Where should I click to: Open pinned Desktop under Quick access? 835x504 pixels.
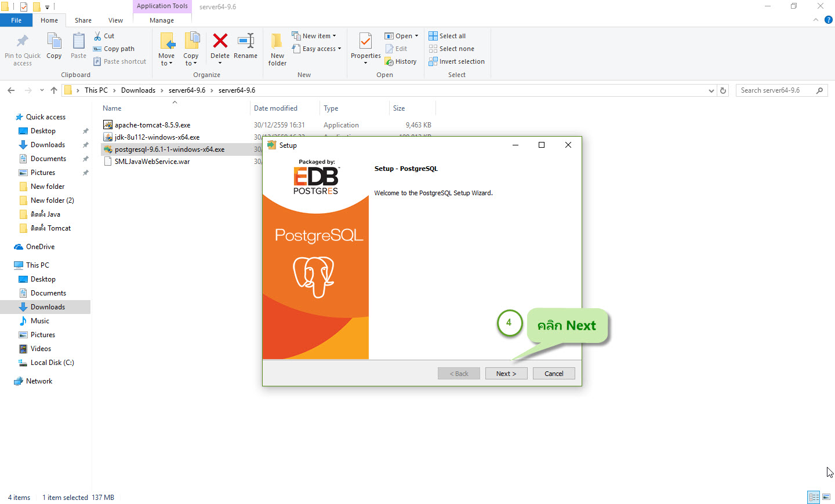[x=43, y=131]
